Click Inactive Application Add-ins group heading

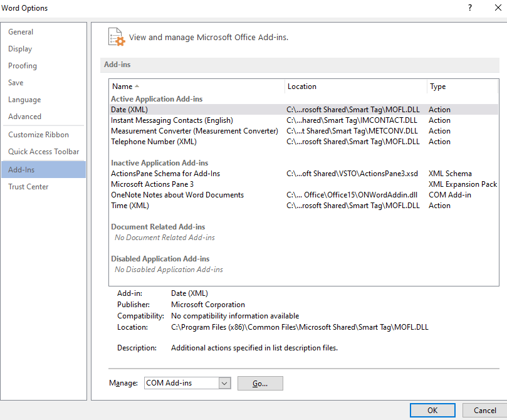159,163
